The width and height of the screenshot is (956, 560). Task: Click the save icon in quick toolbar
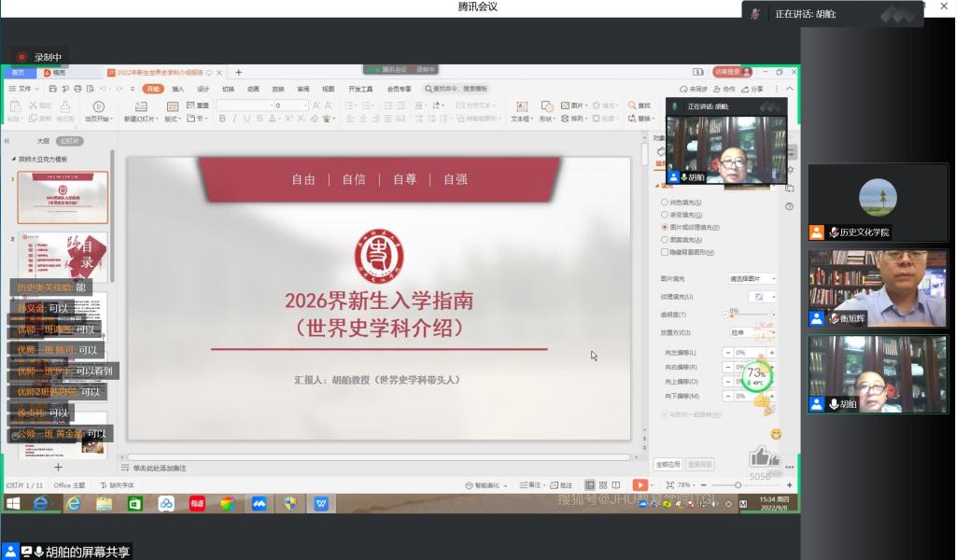click(53, 89)
